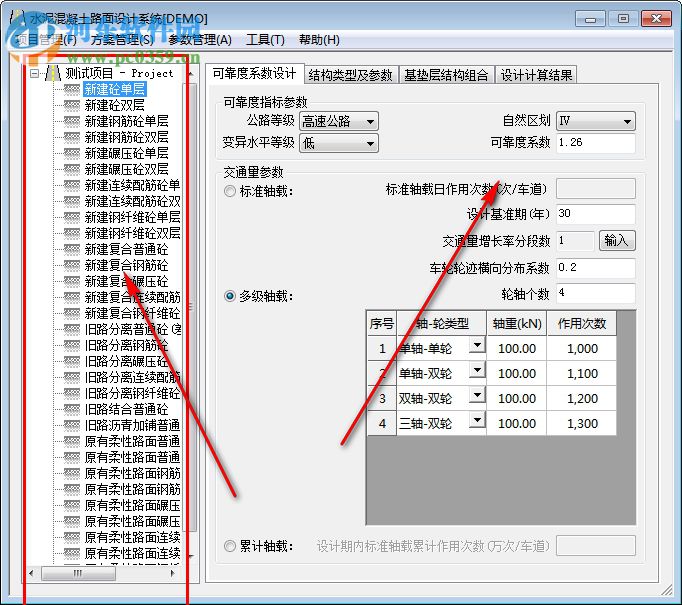Open axle type dropdown in row 1

(478, 345)
